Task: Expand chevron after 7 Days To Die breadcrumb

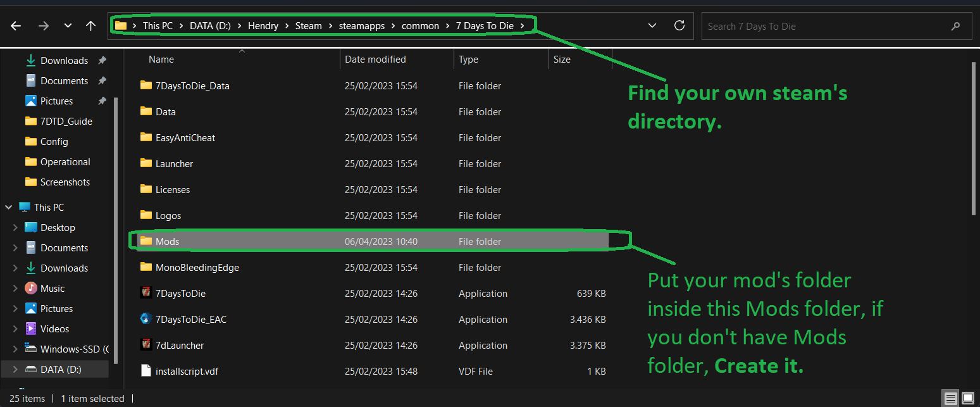Action: 523,26
